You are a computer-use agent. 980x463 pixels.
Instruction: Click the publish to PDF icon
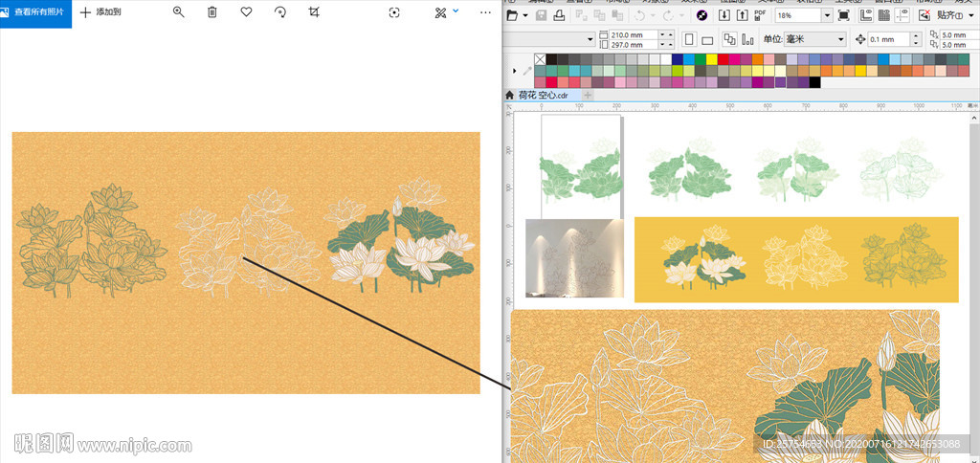(762, 16)
